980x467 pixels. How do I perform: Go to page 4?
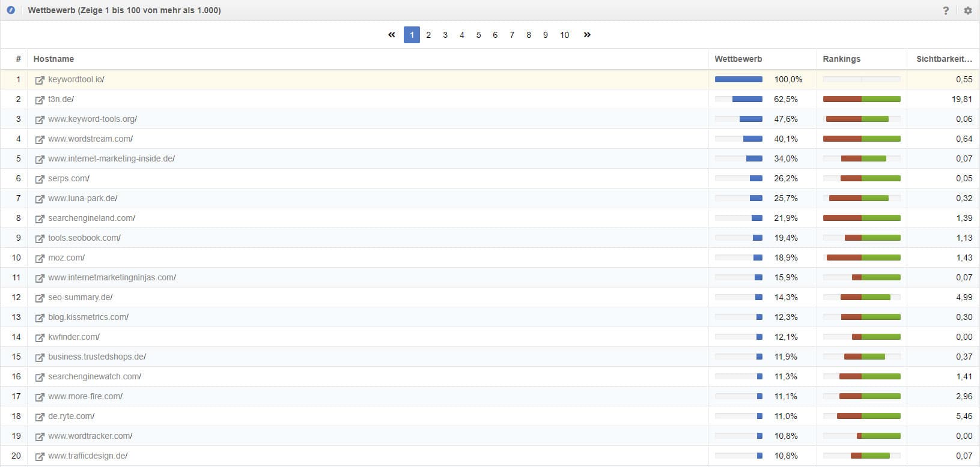tap(462, 35)
